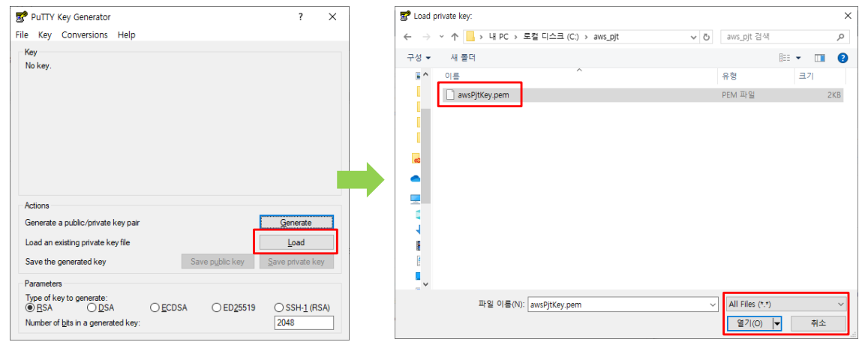This screenshot has height=351, width=868.
Task: Select the awsPjtKey.pem file name
Action: point(483,94)
